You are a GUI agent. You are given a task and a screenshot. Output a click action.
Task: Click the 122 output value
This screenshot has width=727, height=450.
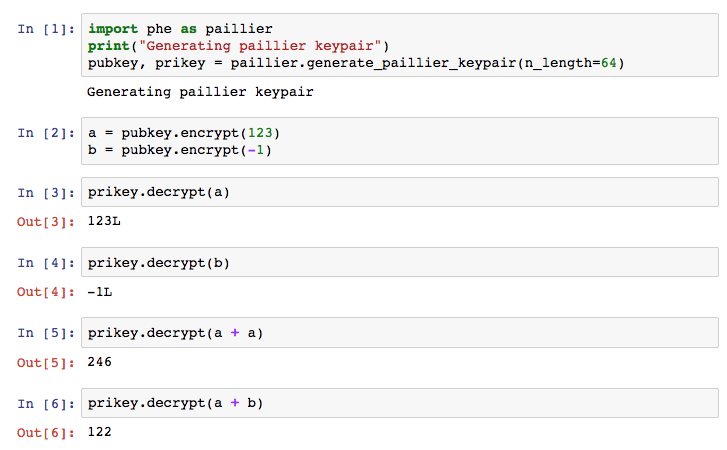(x=100, y=432)
